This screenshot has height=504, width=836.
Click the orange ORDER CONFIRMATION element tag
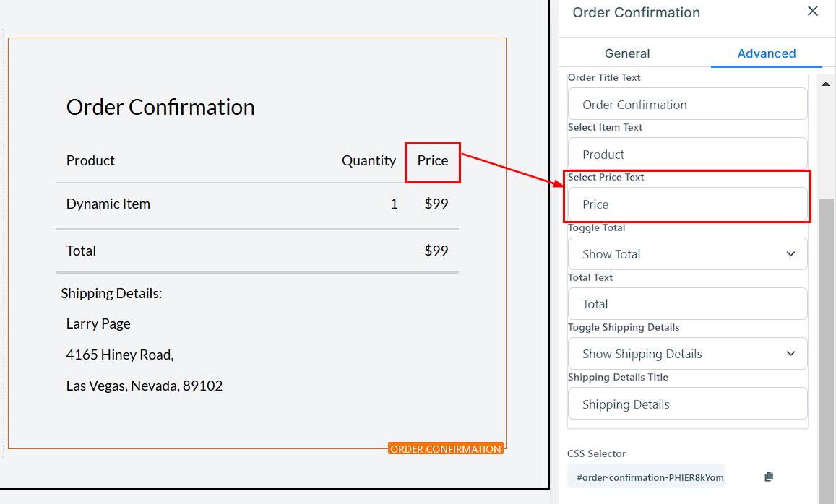click(x=445, y=449)
